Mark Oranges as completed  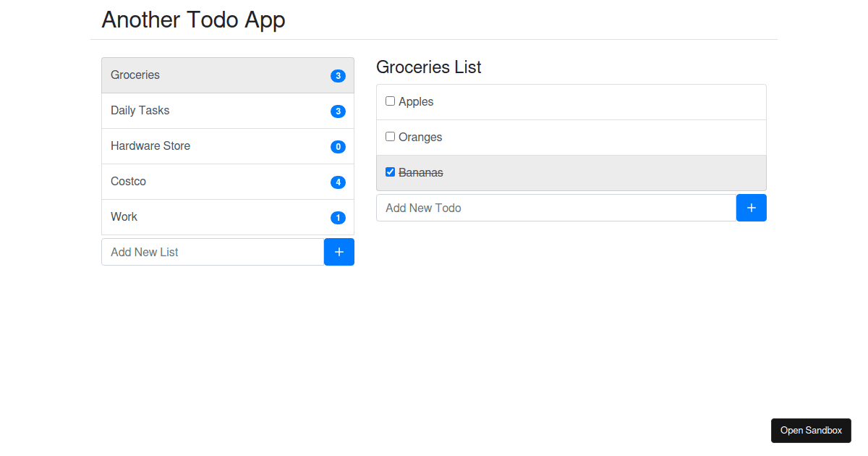tap(390, 136)
